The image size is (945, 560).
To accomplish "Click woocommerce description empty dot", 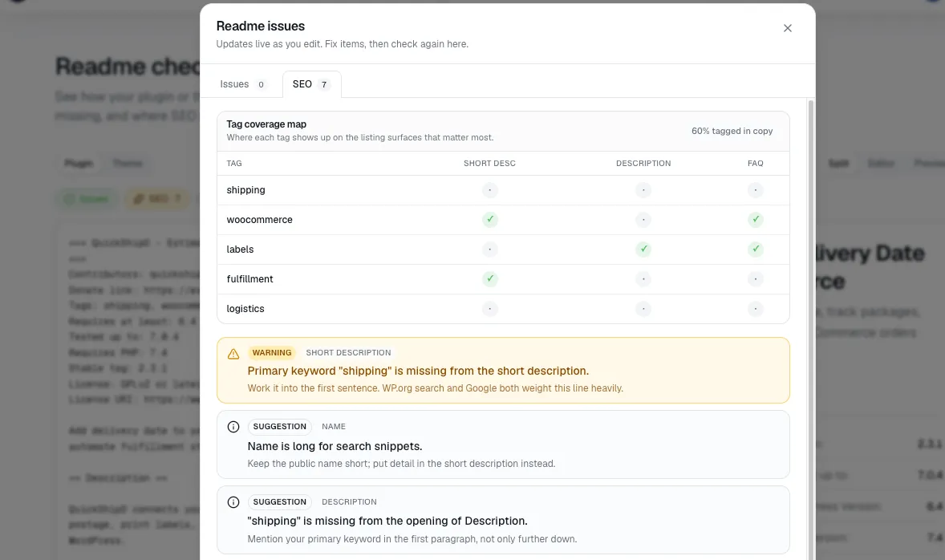I will (643, 219).
